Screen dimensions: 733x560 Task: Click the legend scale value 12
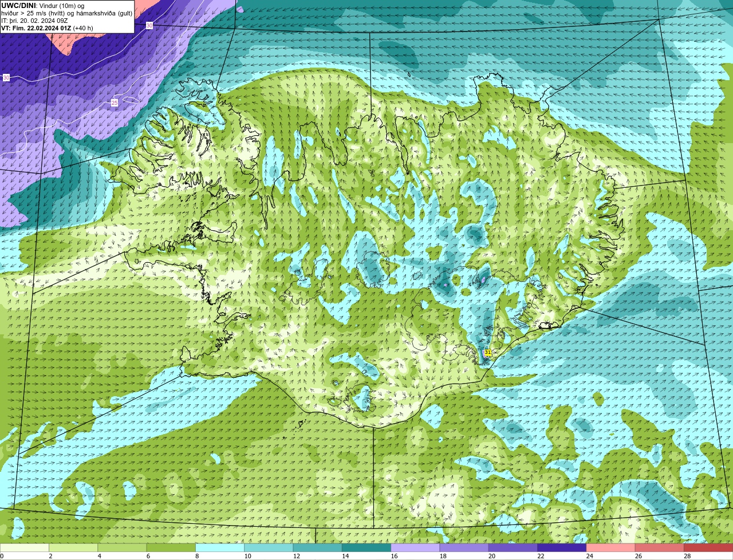296,556
